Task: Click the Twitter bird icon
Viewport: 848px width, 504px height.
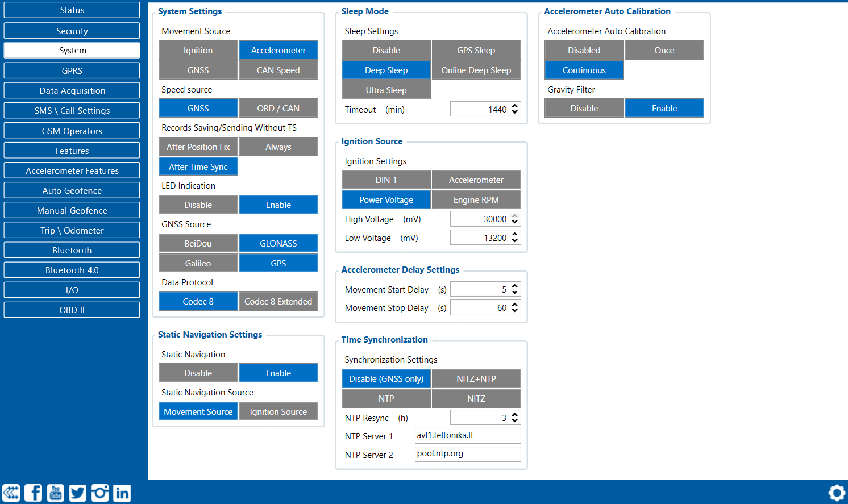Action: point(78,493)
